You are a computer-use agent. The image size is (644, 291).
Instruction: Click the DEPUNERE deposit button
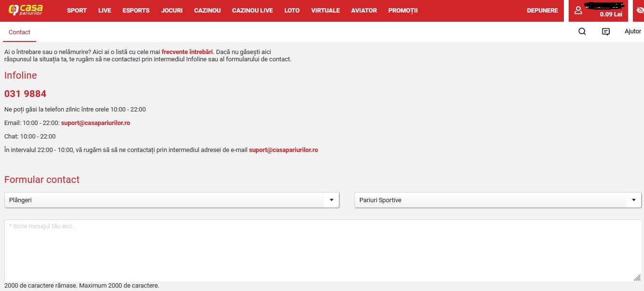tap(542, 11)
